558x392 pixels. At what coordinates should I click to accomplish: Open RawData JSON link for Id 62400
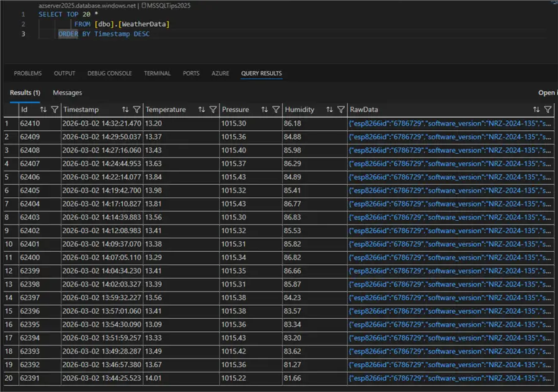coord(450,257)
